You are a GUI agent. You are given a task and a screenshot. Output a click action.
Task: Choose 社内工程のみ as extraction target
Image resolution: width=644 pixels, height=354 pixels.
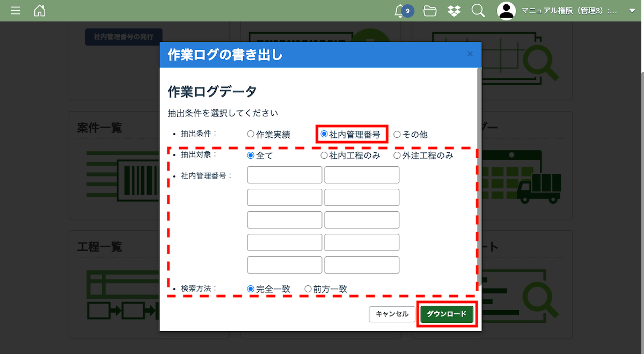[x=324, y=156]
